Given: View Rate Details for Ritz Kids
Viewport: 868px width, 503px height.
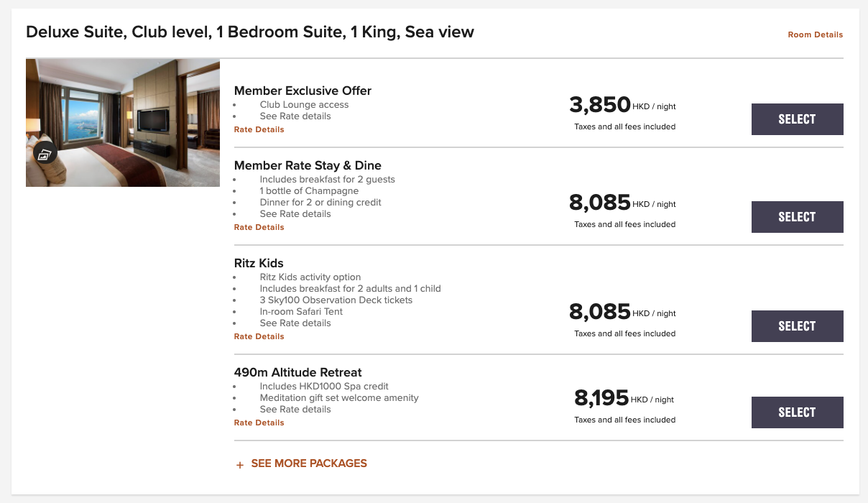Looking at the screenshot, I should [259, 336].
